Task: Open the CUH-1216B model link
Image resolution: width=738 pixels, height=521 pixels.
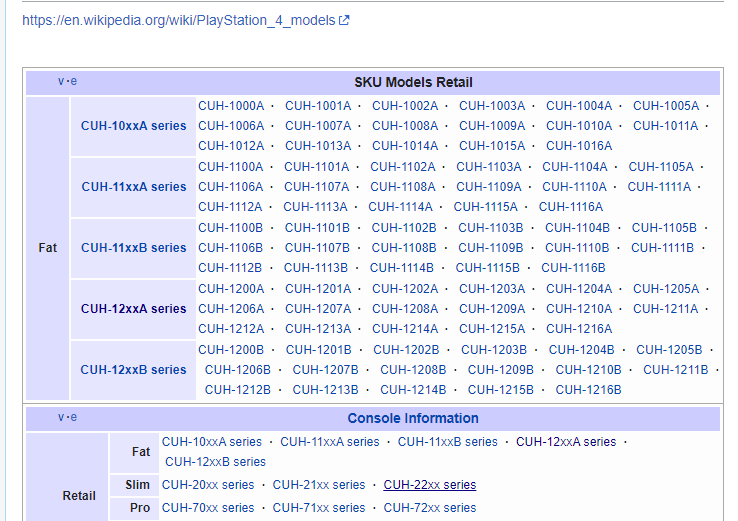Action: 588,390
